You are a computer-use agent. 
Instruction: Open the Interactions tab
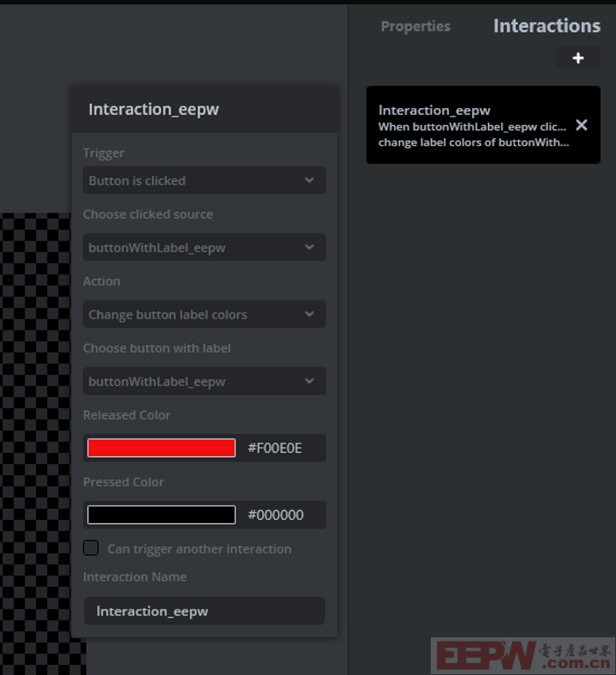tap(546, 26)
